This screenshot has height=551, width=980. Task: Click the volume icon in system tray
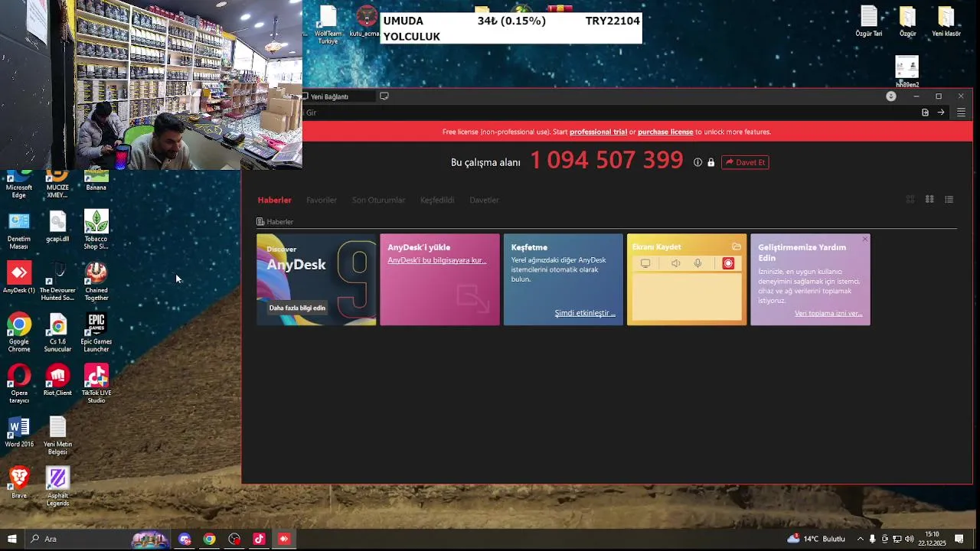(x=909, y=539)
